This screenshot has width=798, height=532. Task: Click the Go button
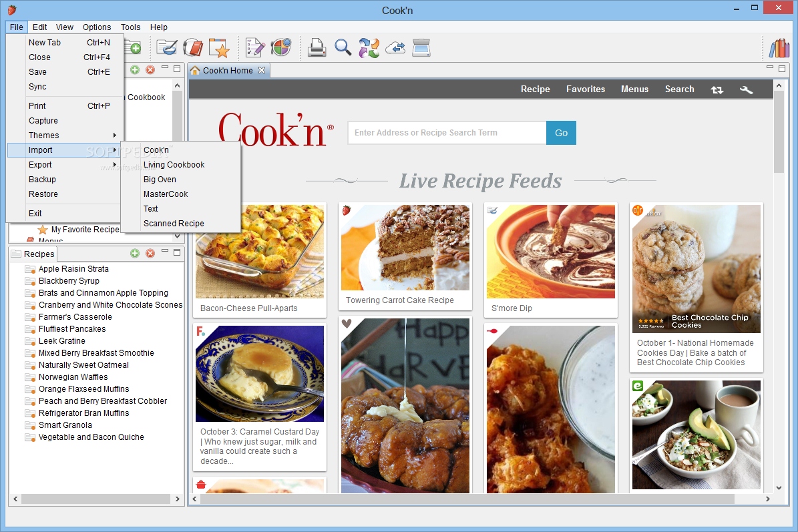tap(562, 133)
